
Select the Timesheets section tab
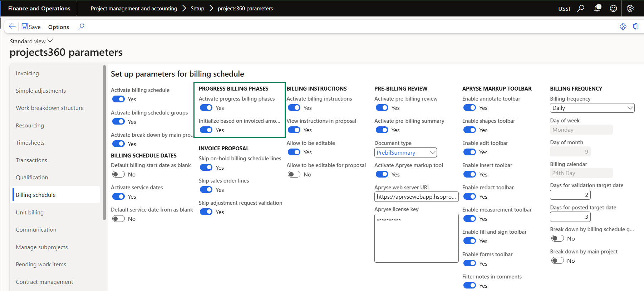coord(30,142)
